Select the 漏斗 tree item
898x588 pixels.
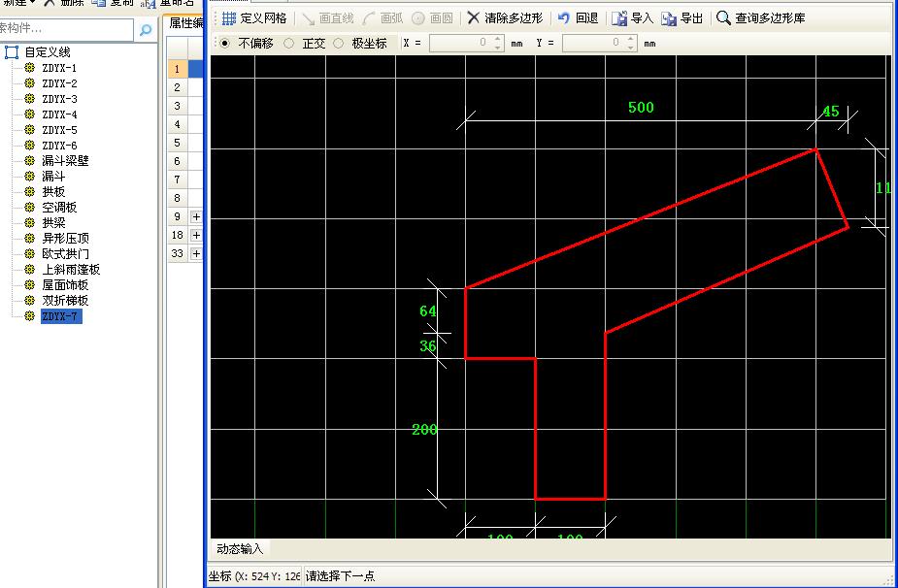[x=53, y=177]
